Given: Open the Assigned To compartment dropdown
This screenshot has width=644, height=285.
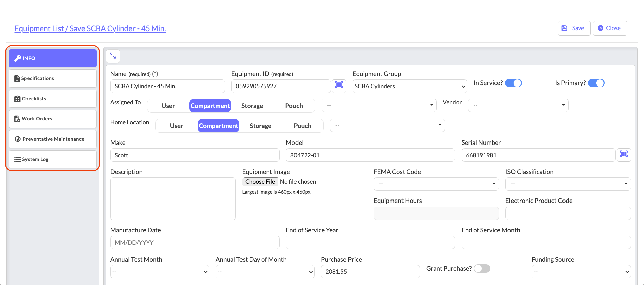Looking at the screenshot, I should pos(379,105).
